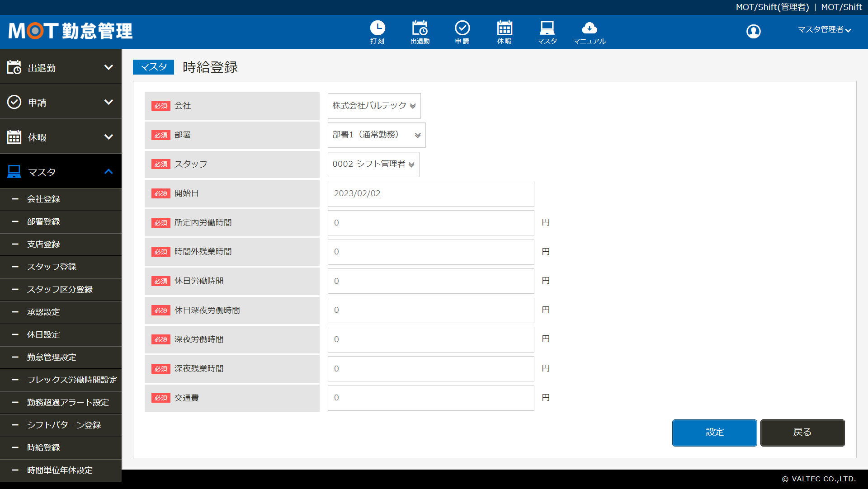868x489 pixels.
Task: Focus the 深夜労働時間 amount field
Action: [431, 339]
